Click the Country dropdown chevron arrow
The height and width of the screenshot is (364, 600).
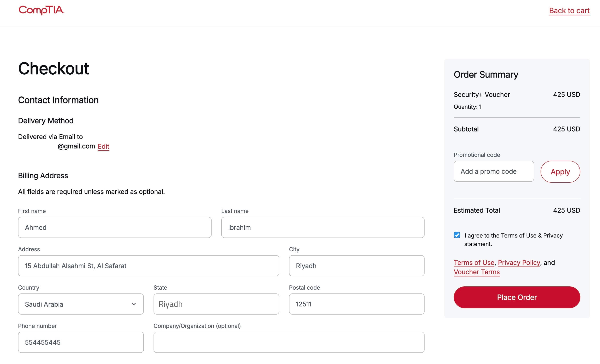pyautogui.click(x=133, y=304)
